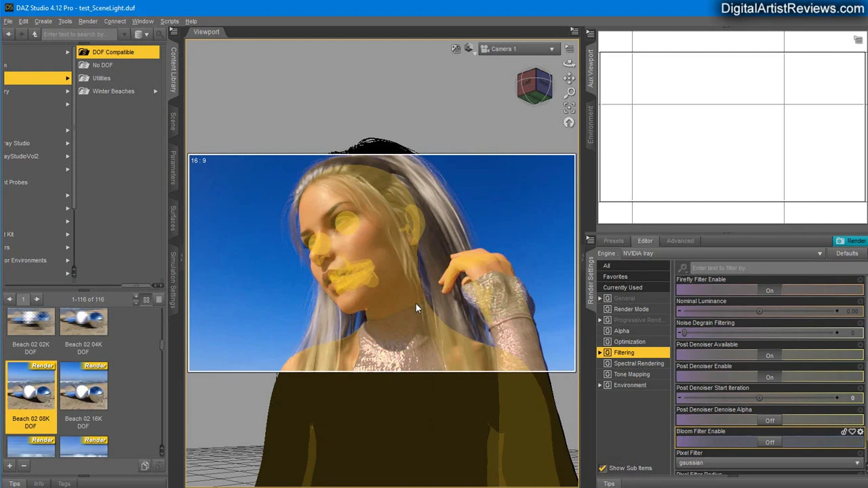
Task: Toggle Post Denoiser Available switch
Action: coord(770,355)
